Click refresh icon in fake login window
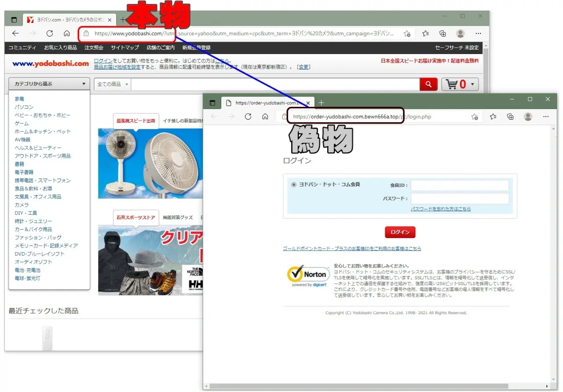 click(x=248, y=117)
